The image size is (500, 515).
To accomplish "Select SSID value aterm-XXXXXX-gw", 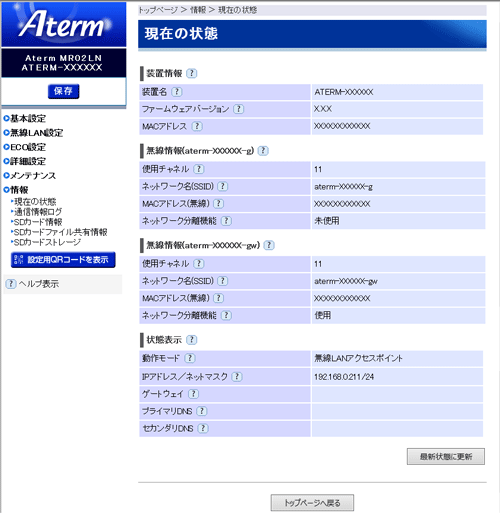I will [x=346, y=281].
